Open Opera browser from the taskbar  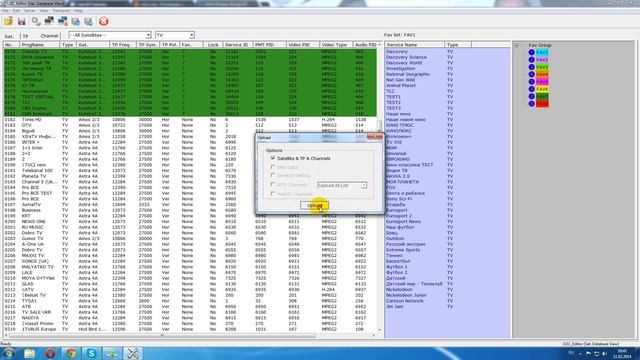point(50,353)
